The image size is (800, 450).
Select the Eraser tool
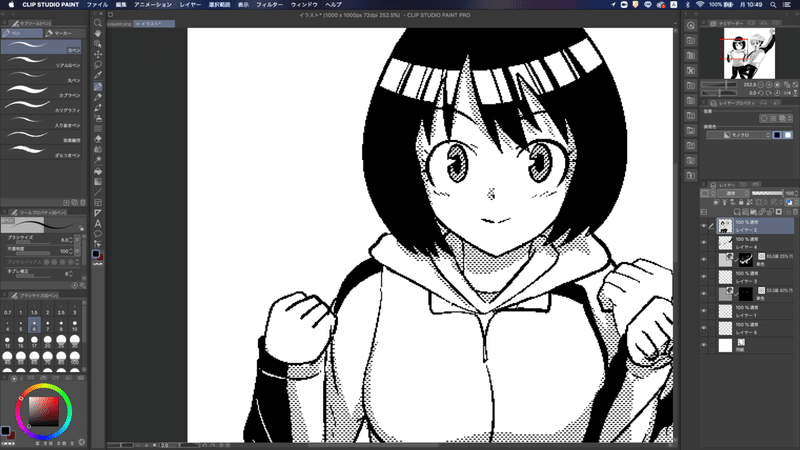(x=97, y=139)
